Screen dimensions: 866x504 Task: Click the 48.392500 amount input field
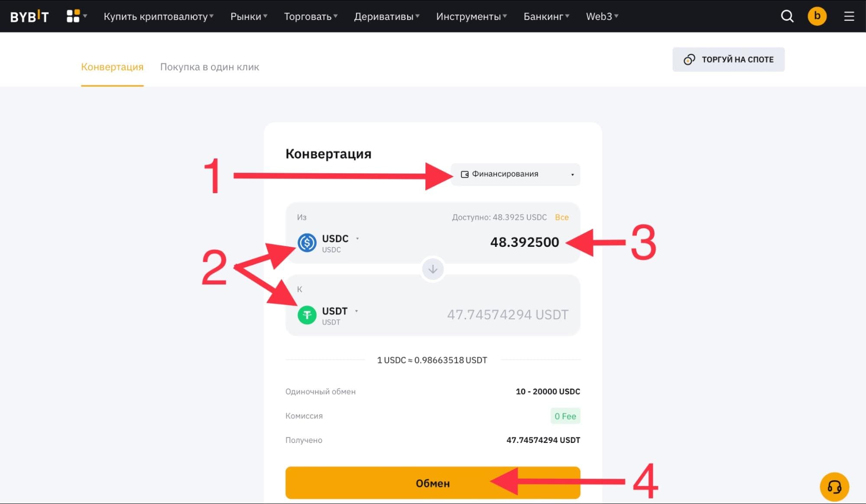pyautogui.click(x=525, y=242)
